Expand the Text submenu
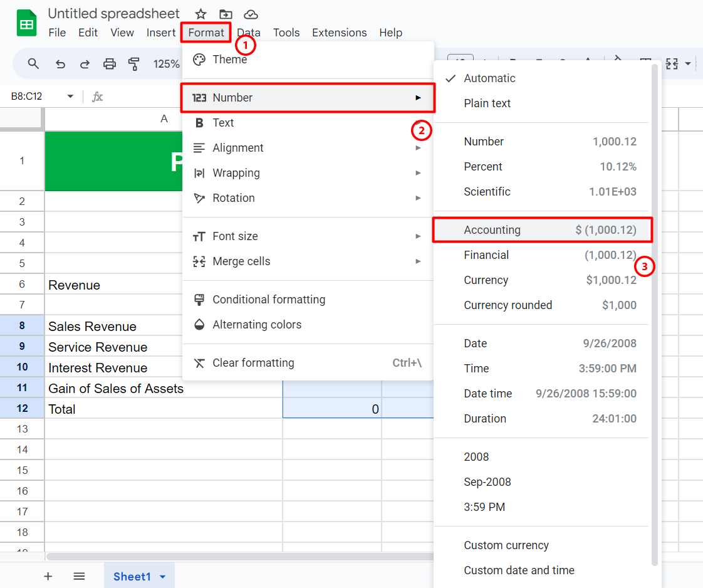Viewport: 703px width, 588px height. coord(308,123)
